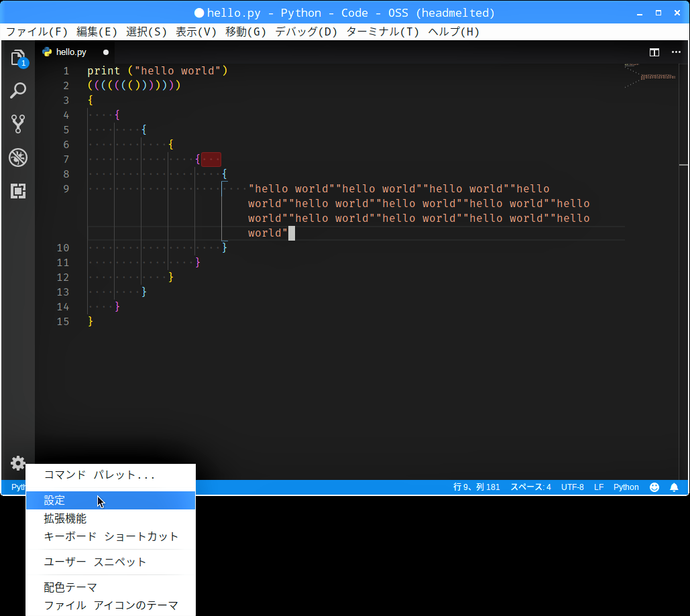This screenshot has width=690, height=616.
Task: Click line number 1 in the gutter
Action: pyautogui.click(x=66, y=71)
